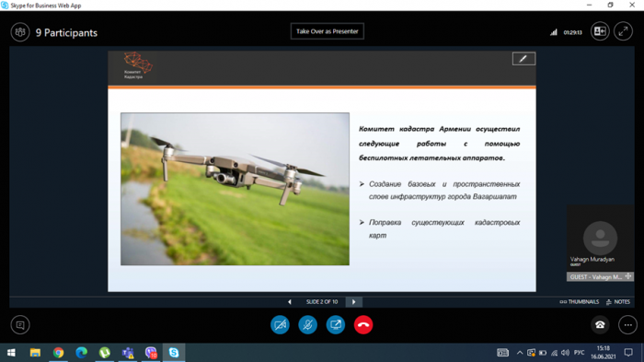This screenshot has width=644, height=362.
Task: Open call phone options
Action: [x=600, y=325]
